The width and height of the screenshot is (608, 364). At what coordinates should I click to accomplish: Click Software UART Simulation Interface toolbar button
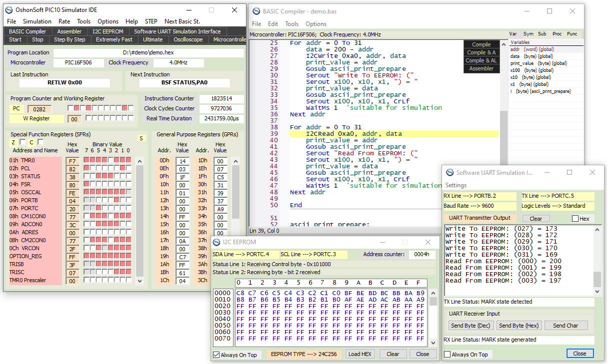coord(177,31)
